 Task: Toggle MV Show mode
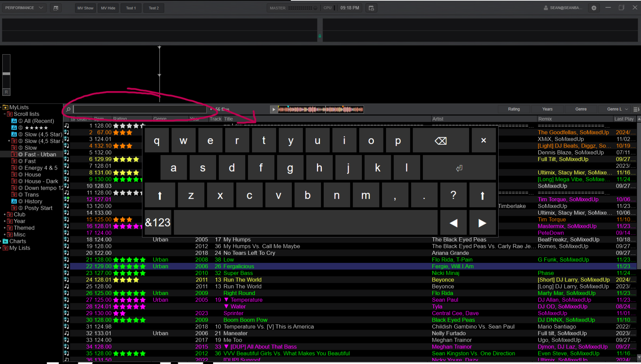[x=85, y=7]
